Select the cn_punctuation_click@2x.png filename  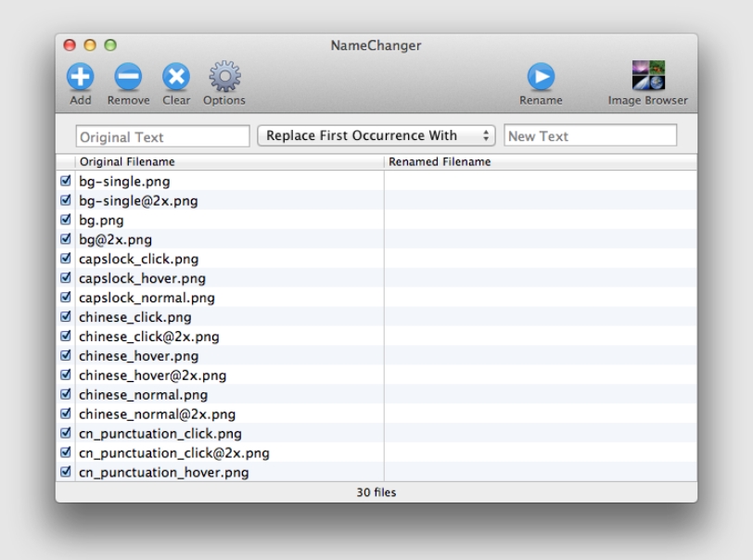tap(174, 453)
